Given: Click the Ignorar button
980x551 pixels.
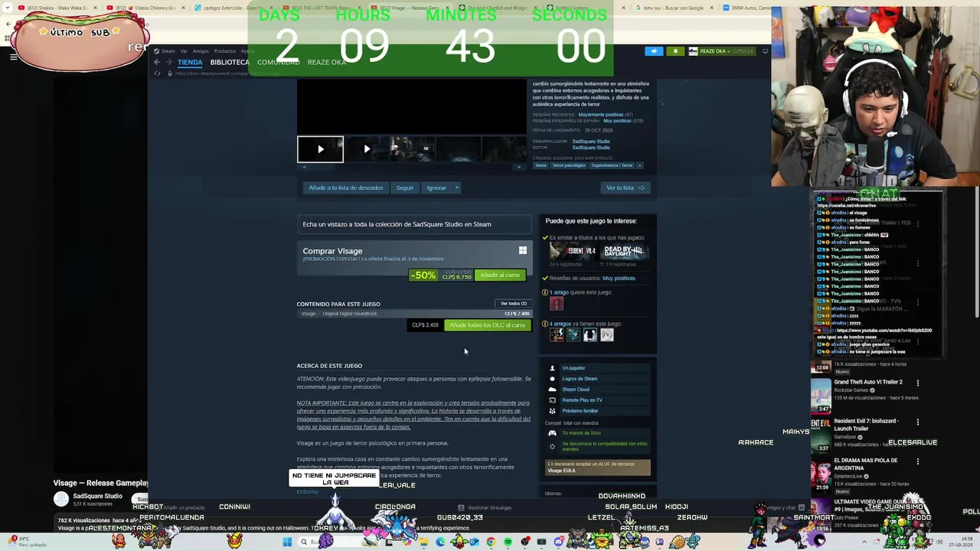Looking at the screenshot, I should (x=436, y=187).
